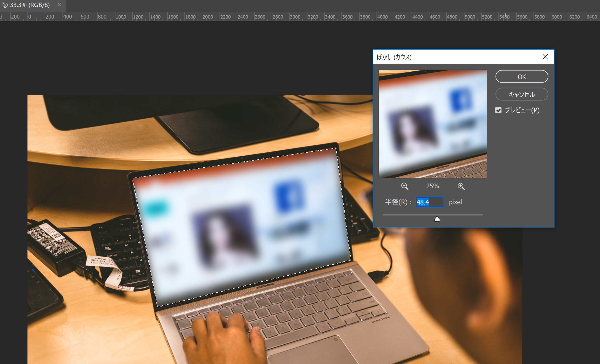The height and width of the screenshot is (364, 600).
Task: Click the horizontal ruler at the 3000 mark
Action: coord(290,17)
